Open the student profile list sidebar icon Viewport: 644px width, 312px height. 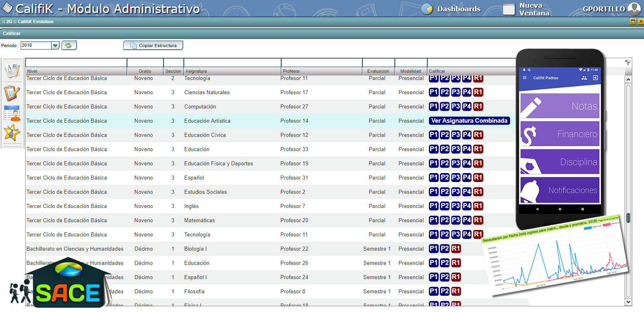(x=12, y=113)
